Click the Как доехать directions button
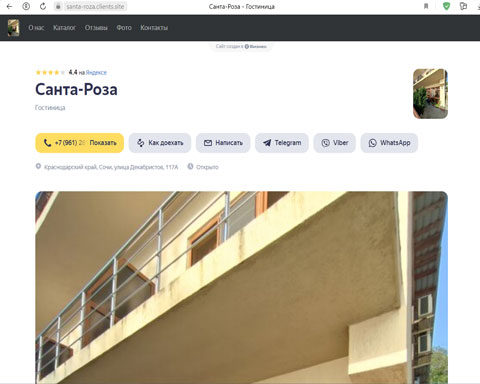This screenshot has height=384, width=480. click(160, 143)
